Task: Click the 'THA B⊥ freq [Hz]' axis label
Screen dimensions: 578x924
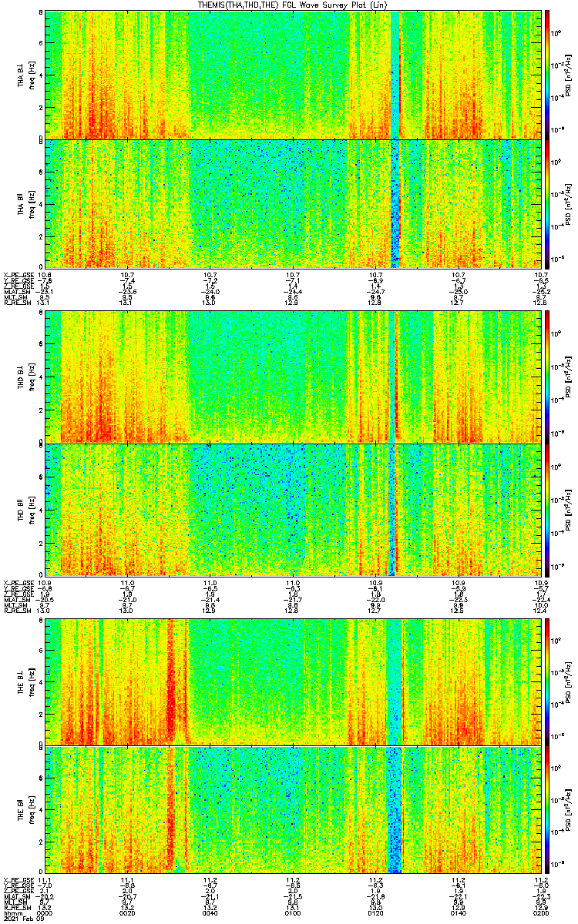Action: 25,74
